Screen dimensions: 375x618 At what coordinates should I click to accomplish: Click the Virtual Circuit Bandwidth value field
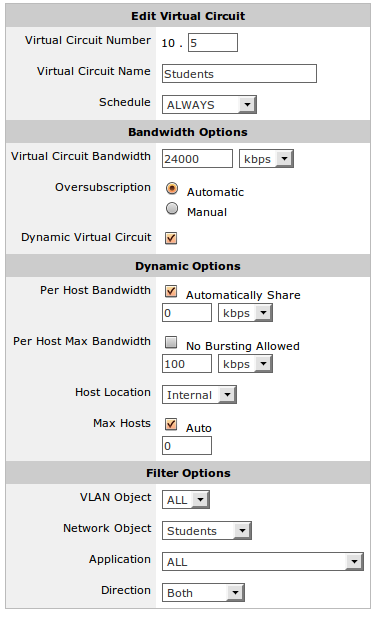click(198, 158)
